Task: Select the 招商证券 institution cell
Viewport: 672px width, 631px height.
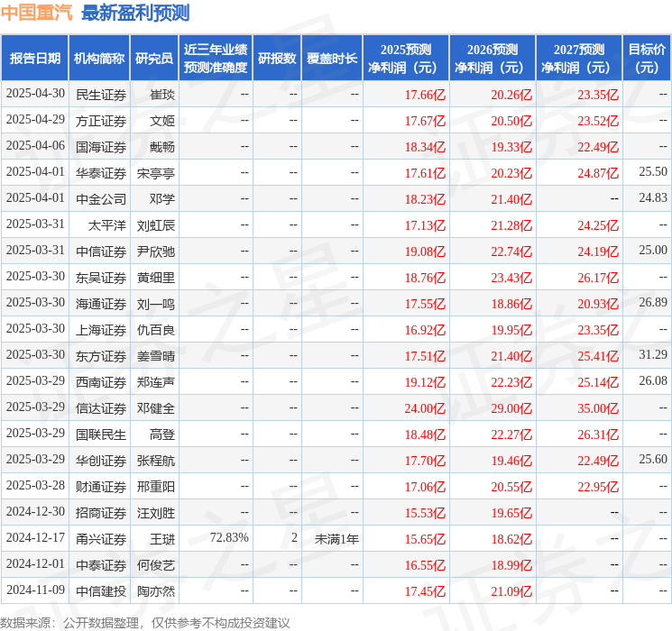Action: coord(101,513)
